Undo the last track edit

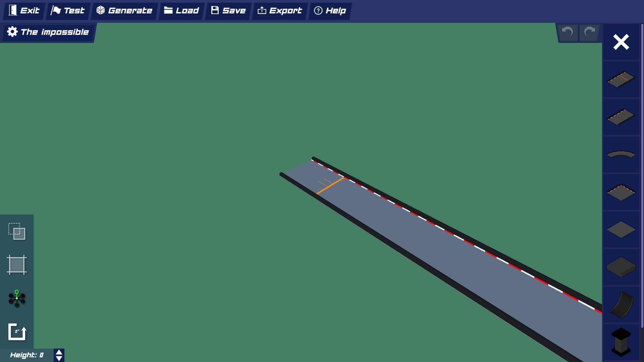pyautogui.click(x=568, y=32)
